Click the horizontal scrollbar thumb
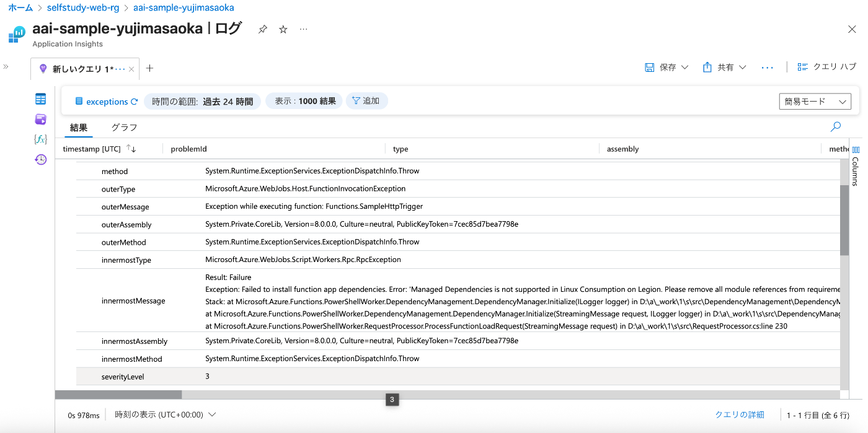Viewport: 868px width, 433px height. point(118,395)
